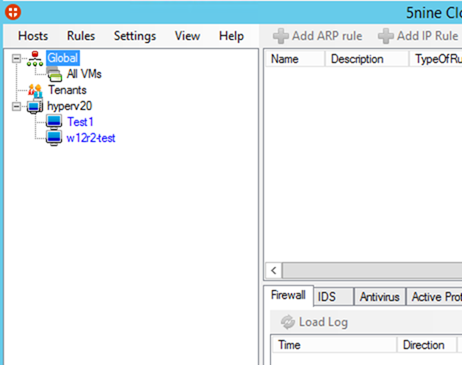This screenshot has height=365, width=462.
Task: Click the Load Log refresh icon
Action: tap(288, 322)
